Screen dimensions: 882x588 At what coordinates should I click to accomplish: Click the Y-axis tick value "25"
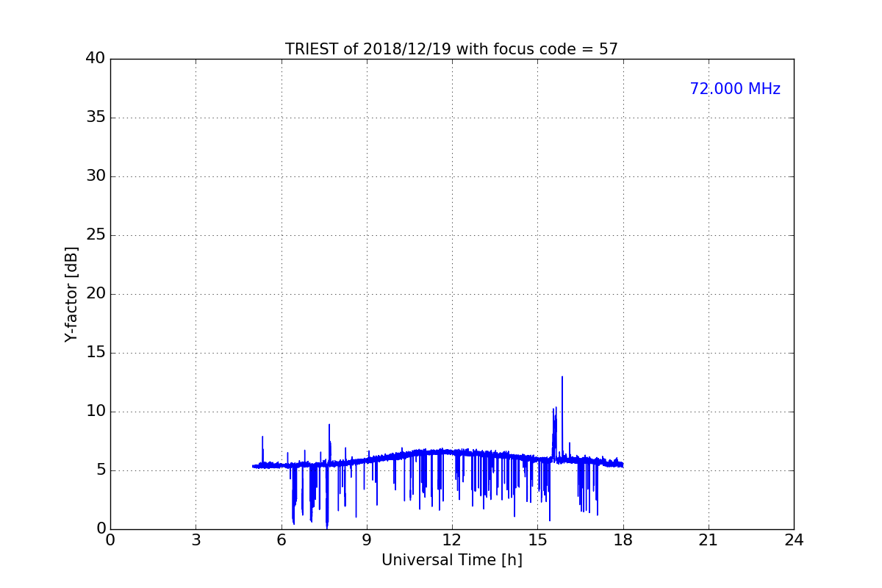click(x=96, y=235)
